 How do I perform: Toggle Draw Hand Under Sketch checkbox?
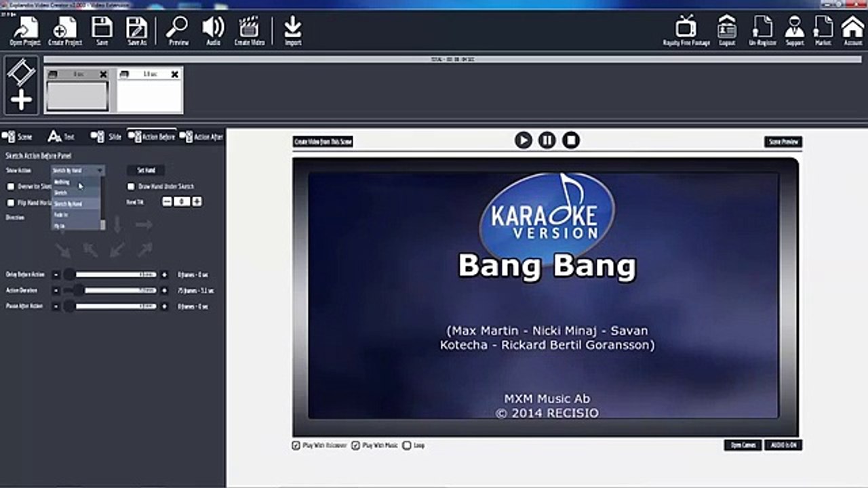pyautogui.click(x=131, y=186)
